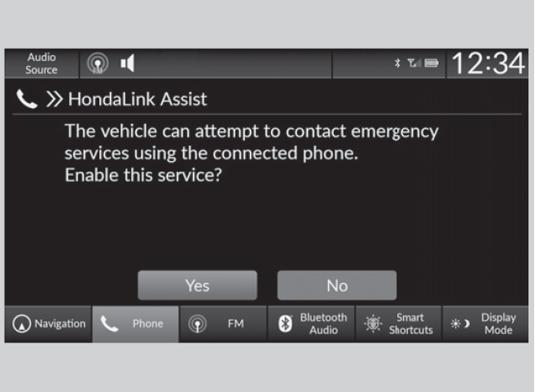
Task: Open Navigation from the bottom bar
Action: pyautogui.click(x=48, y=324)
